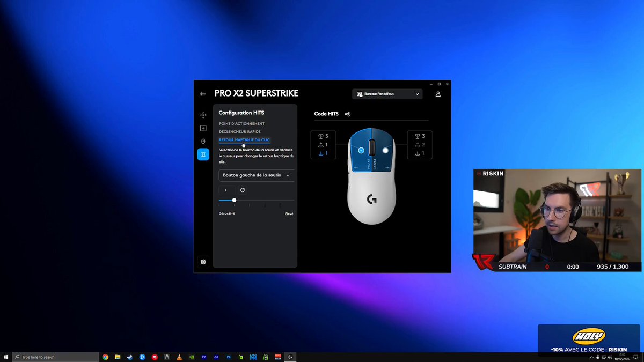644x362 pixels.
Task: Expand the Bouton gauche de la souris dropdown
Action: pyautogui.click(x=257, y=175)
